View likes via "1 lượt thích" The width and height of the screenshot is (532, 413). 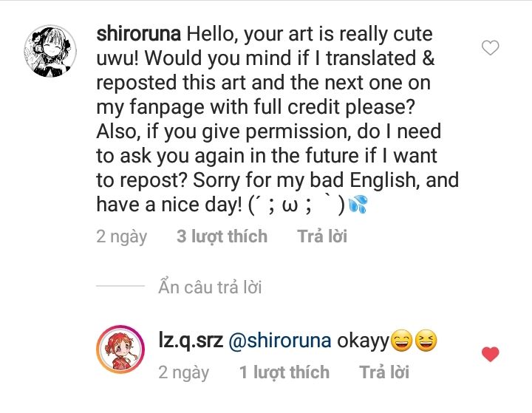pyautogui.click(x=284, y=372)
